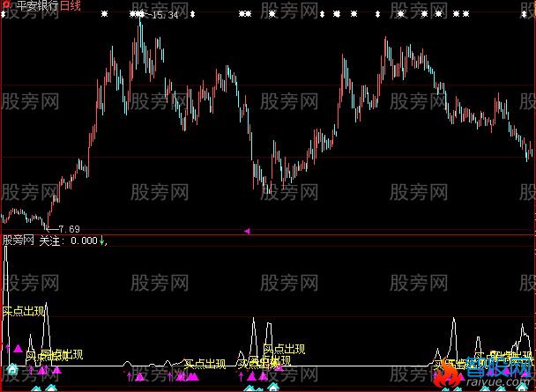
Task: Select the 平安银行 stock name title
Action: 37,5
